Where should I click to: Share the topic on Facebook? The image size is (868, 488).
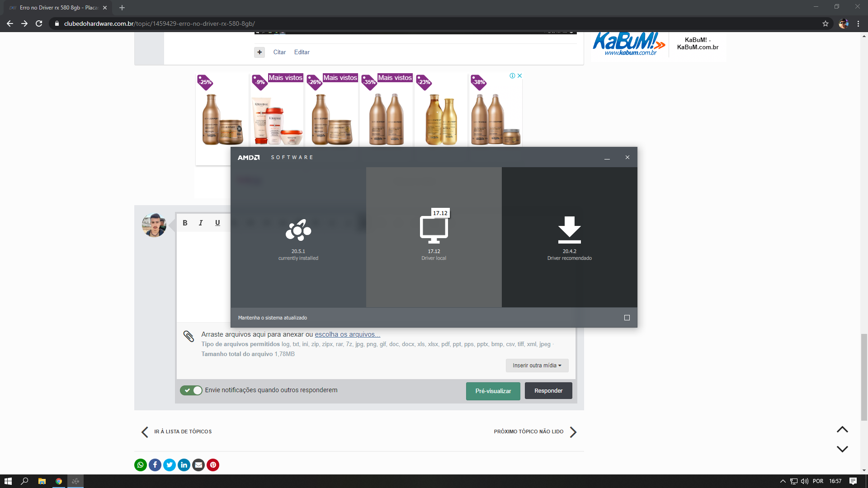pos(155,465)
